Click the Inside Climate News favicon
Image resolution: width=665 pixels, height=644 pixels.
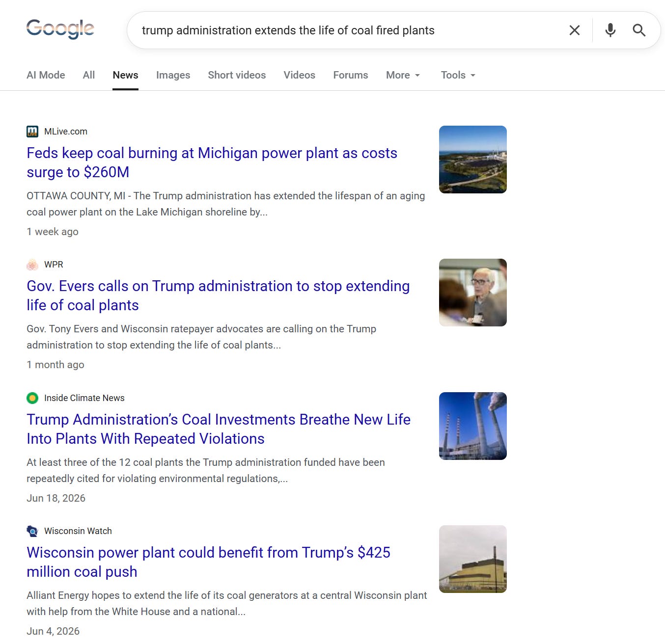pyautogui.click(x=32, y=398)
